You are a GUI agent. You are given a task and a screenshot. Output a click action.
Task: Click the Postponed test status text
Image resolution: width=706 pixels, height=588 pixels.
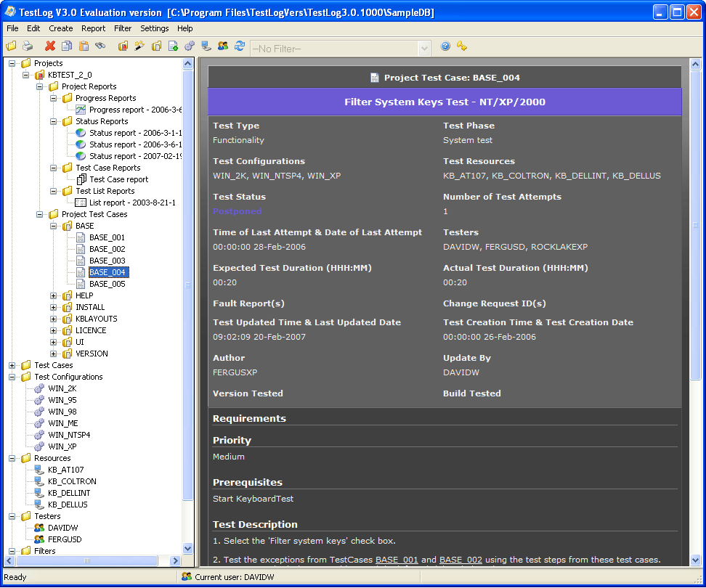pos(238,211)
